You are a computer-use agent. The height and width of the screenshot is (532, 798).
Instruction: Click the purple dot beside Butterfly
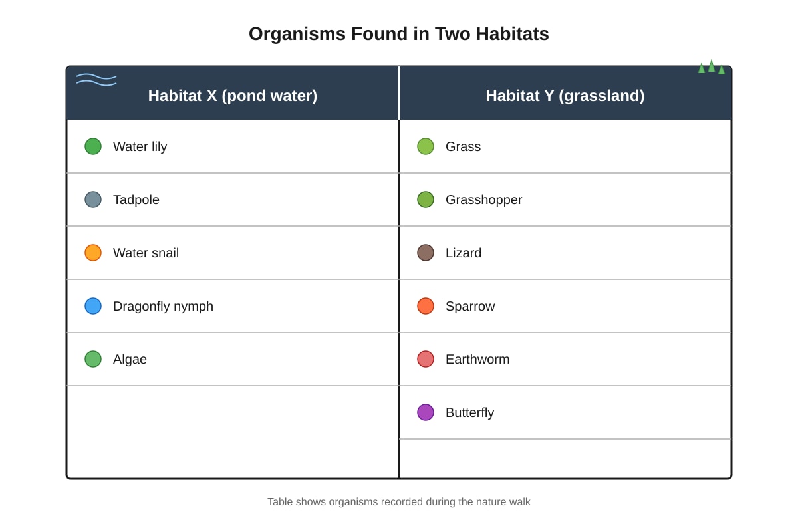pyautogui.click(x=426, y=412)
